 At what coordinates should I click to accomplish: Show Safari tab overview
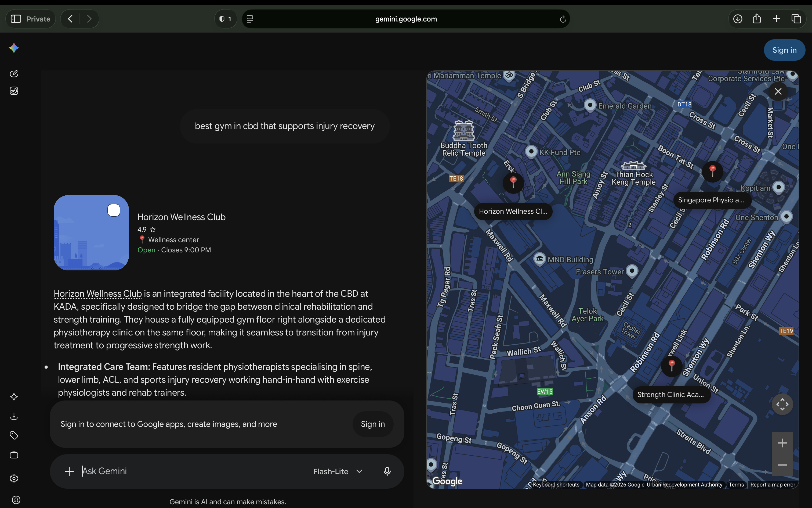796,19
